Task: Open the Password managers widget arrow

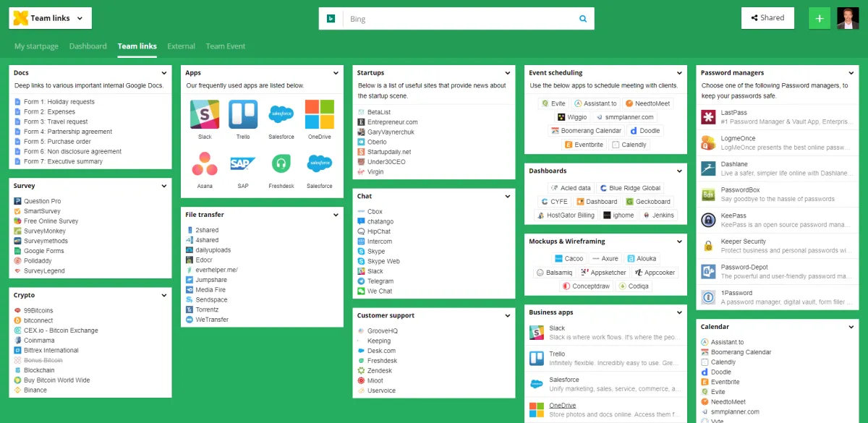Action: (851, 73)
